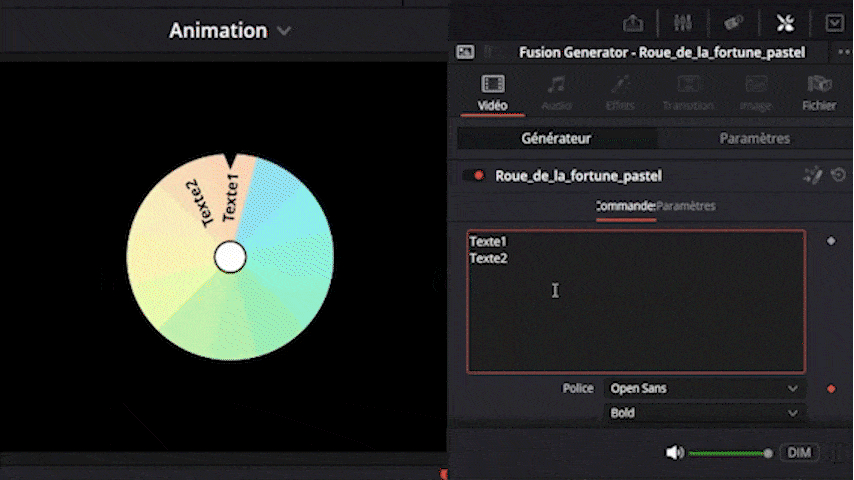Click the clip thumbnail icon beside Fusion Generator

click(465, 52)
